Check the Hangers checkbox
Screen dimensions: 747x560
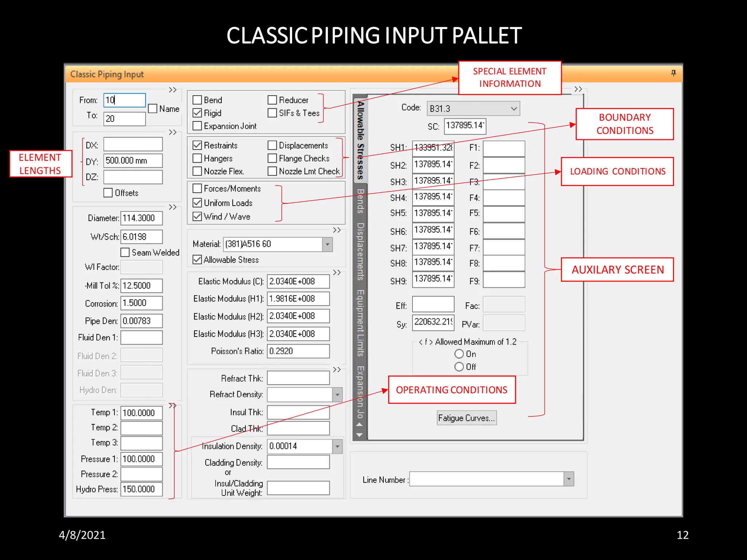(197, 158)
